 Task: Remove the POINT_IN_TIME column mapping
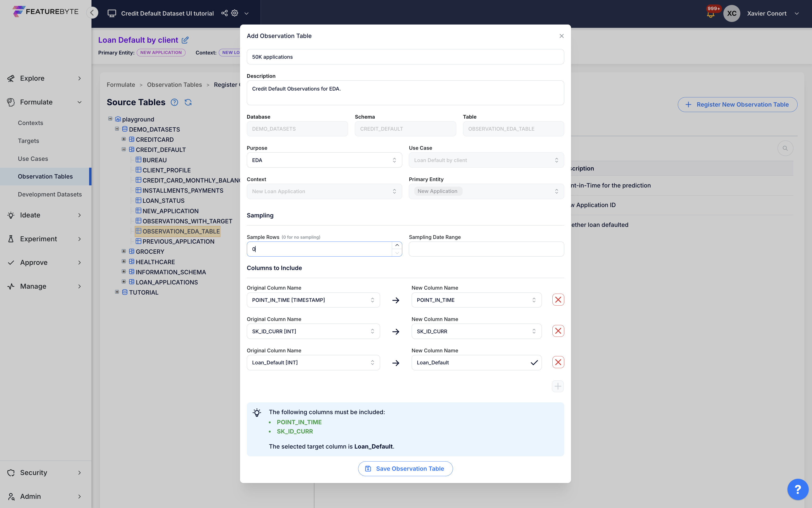(x=558, y=300)
